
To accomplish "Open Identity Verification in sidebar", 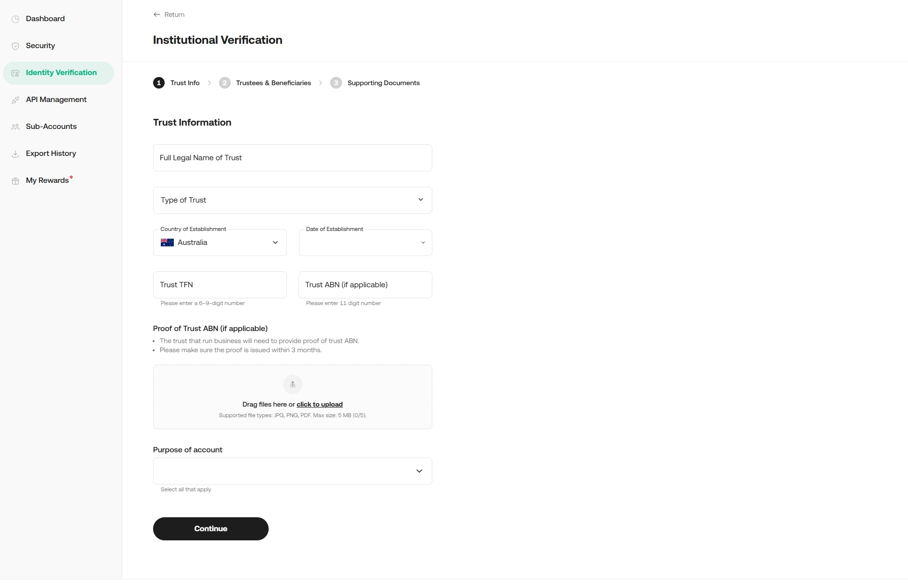I will click(x=61, y=73).
